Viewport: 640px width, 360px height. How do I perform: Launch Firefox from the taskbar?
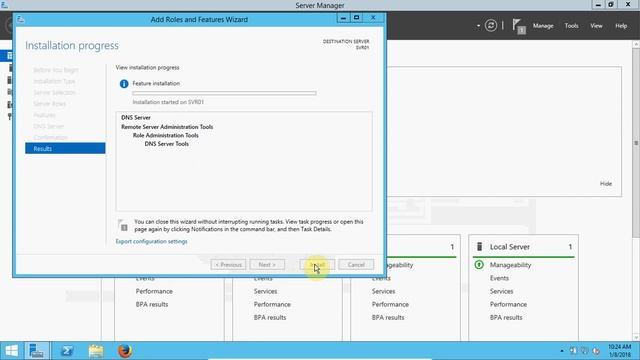pos(125,351)
